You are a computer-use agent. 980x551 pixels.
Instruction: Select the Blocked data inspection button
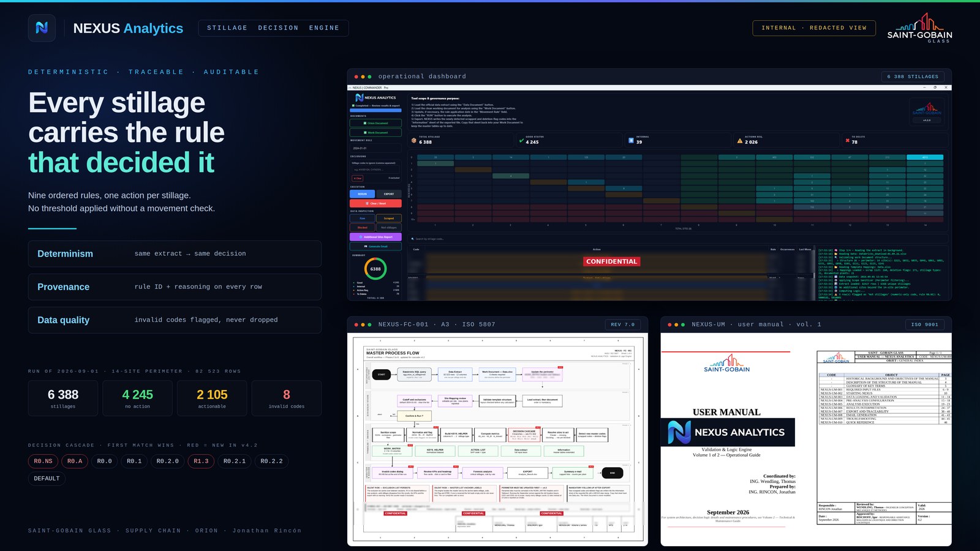[363, 228]
